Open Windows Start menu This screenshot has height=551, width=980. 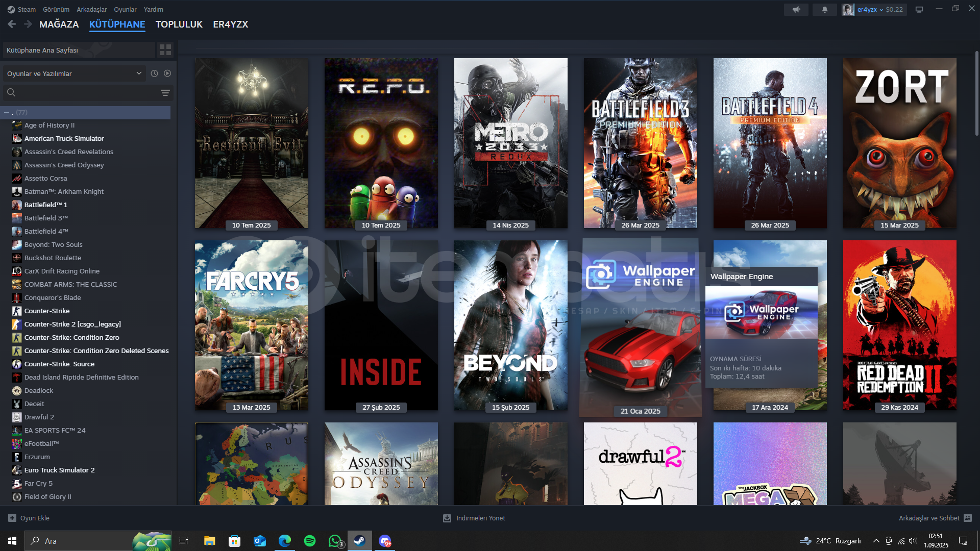[x=12, y=541]
